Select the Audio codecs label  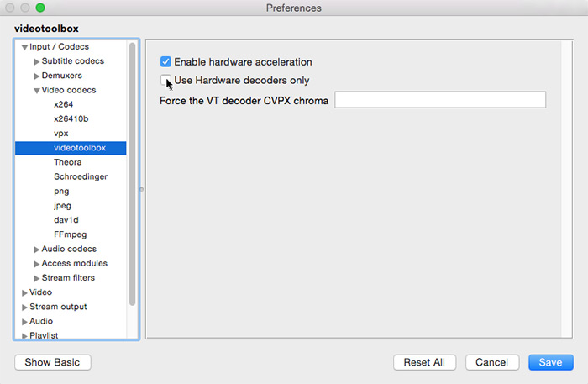tap(69, 249)
